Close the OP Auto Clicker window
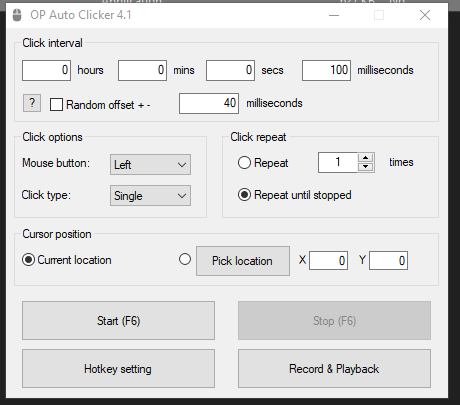This screenshot has height=405, width=460. coord(425,15)
